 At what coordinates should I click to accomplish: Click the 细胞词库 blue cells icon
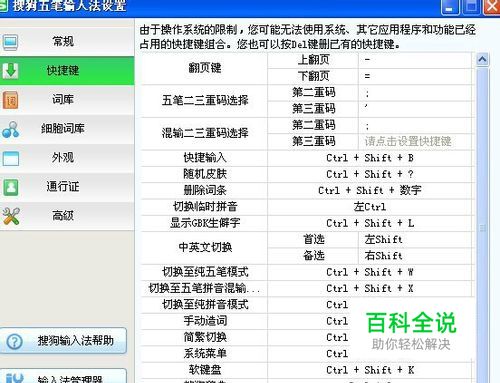10,129
